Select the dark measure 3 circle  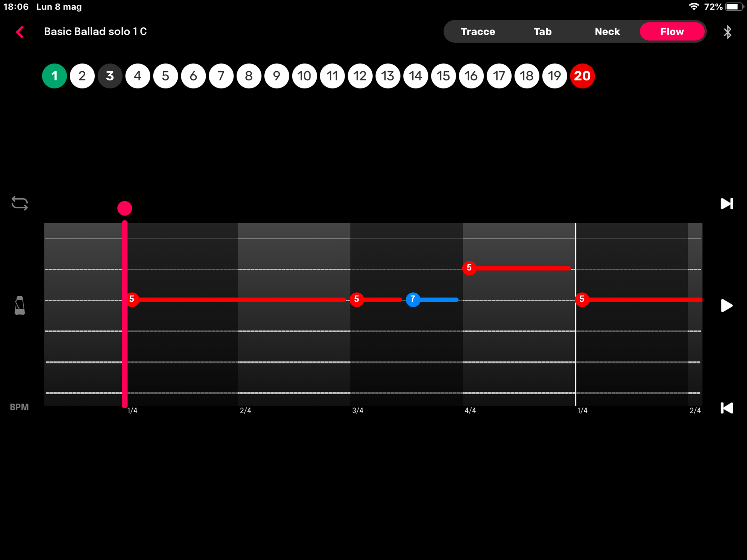pos(110,76)
